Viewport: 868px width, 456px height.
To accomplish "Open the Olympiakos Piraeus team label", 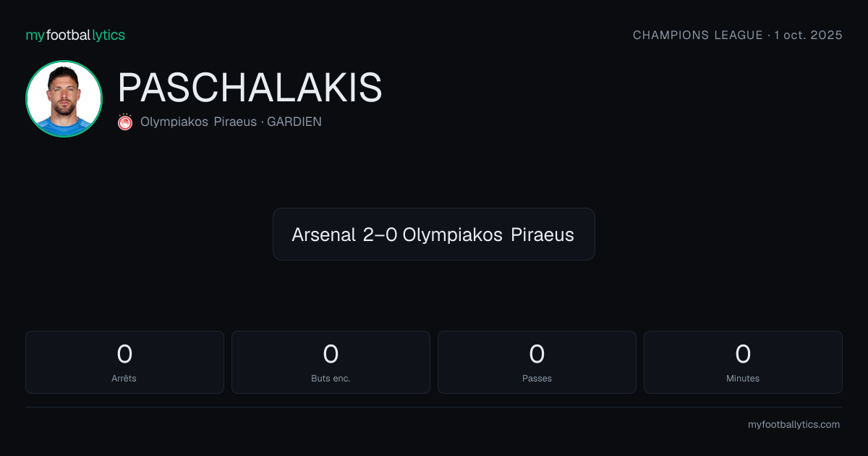I will coord(198,122).
